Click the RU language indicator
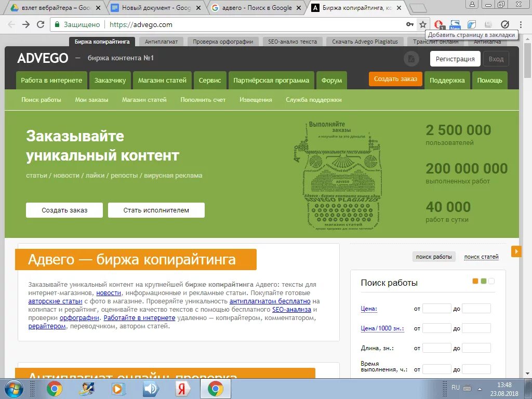532x399 pixels. pyautogui.click(x=455, y=388)
